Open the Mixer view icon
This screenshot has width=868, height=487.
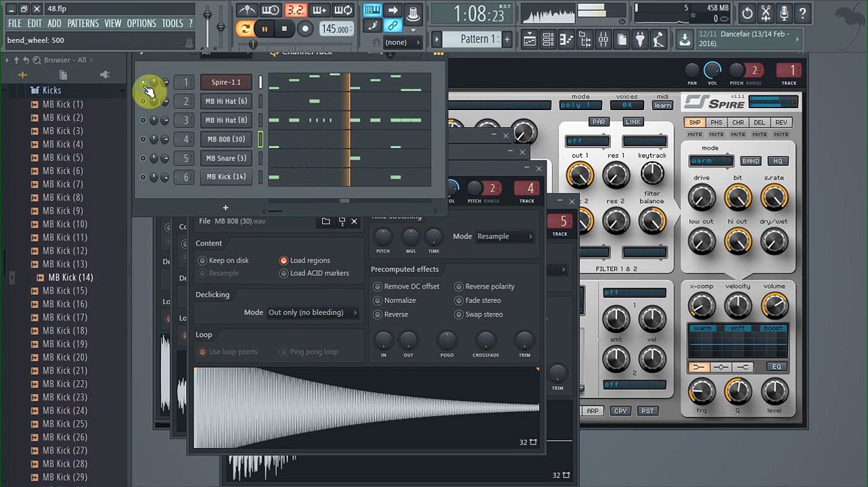[x=603, y=40]
